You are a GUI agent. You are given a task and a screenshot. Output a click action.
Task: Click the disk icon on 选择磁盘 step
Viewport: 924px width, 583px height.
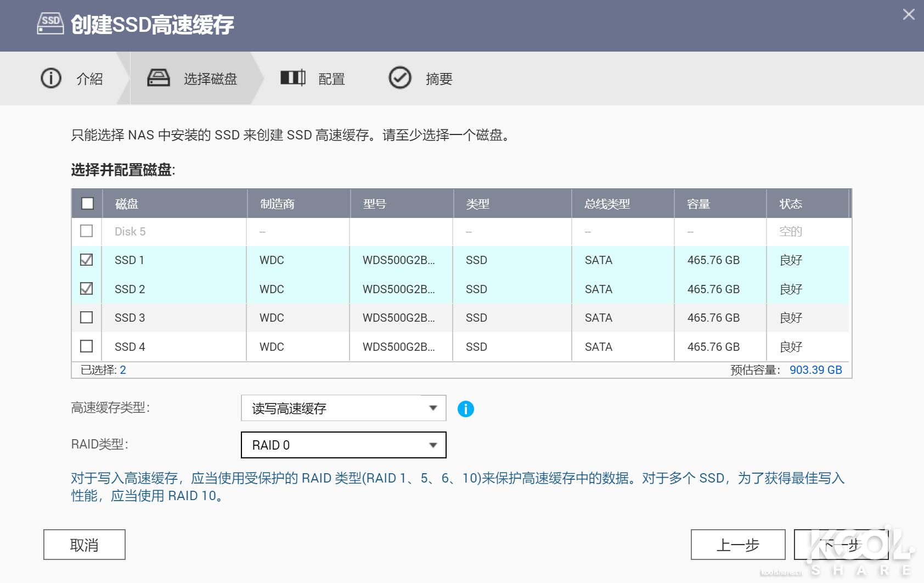click(x=159, y=77)
